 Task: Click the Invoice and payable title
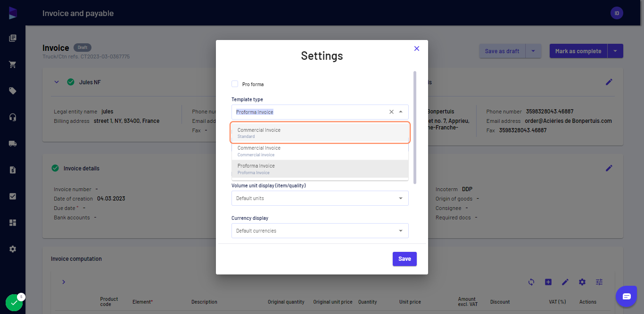tap(78, 13)
